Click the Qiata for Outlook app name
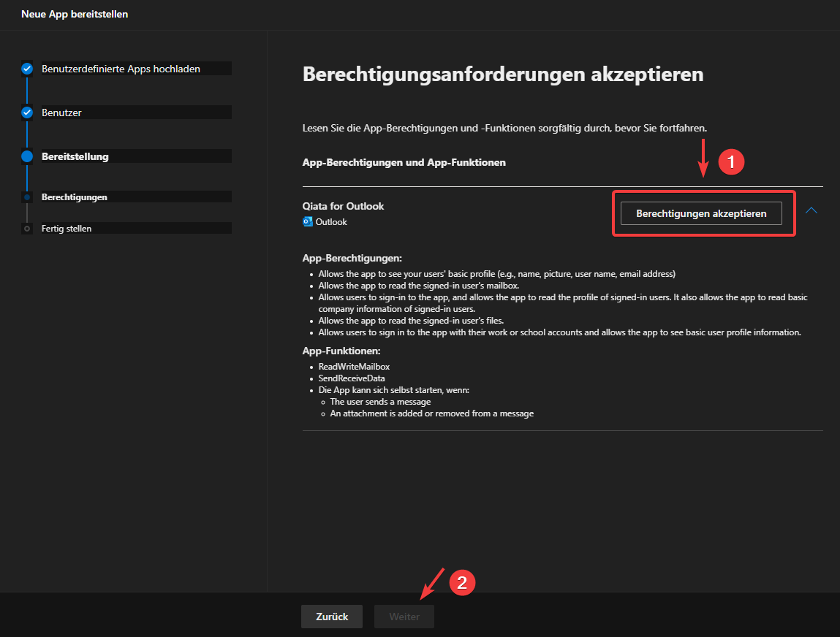The height and width of the screenshot is (637, 840). tap(343, 206)
